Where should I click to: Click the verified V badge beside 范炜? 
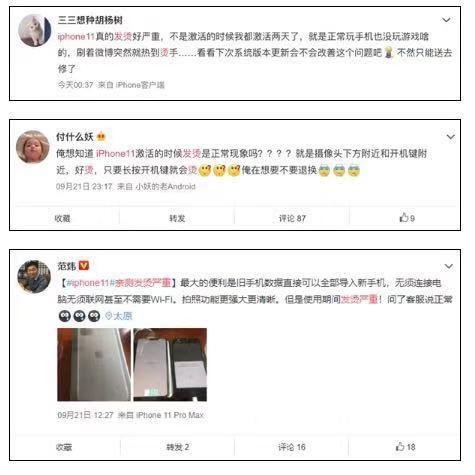click(x=84, y=266)
